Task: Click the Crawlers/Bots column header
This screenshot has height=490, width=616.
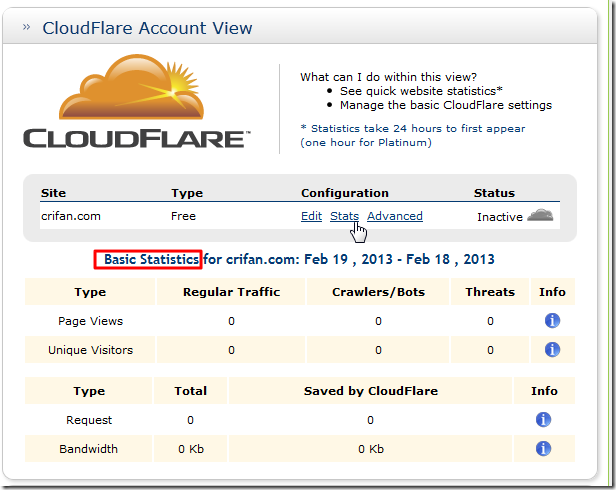Action: tap(378, 292)
